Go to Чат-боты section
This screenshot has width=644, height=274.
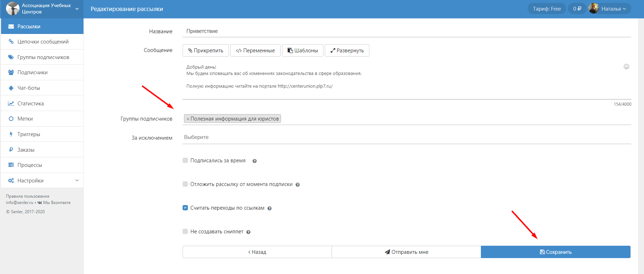tap(42, 88)
